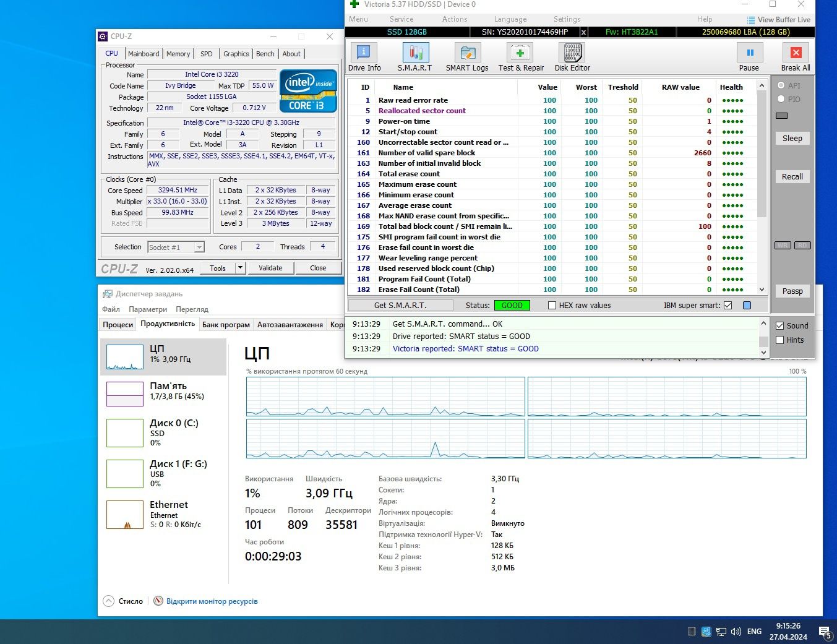The width and height of the screenshot is (837, 644).
Task: Click the Sleep button in Victoria
Action: coord(792,139)
